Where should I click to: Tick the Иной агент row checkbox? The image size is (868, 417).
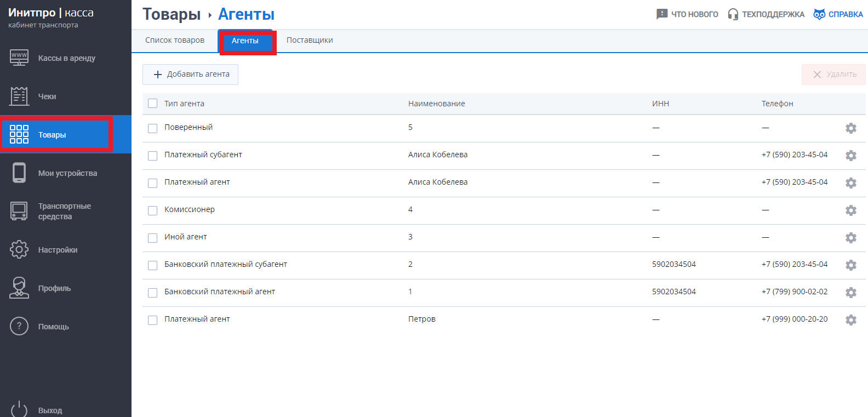coord(153,238)
